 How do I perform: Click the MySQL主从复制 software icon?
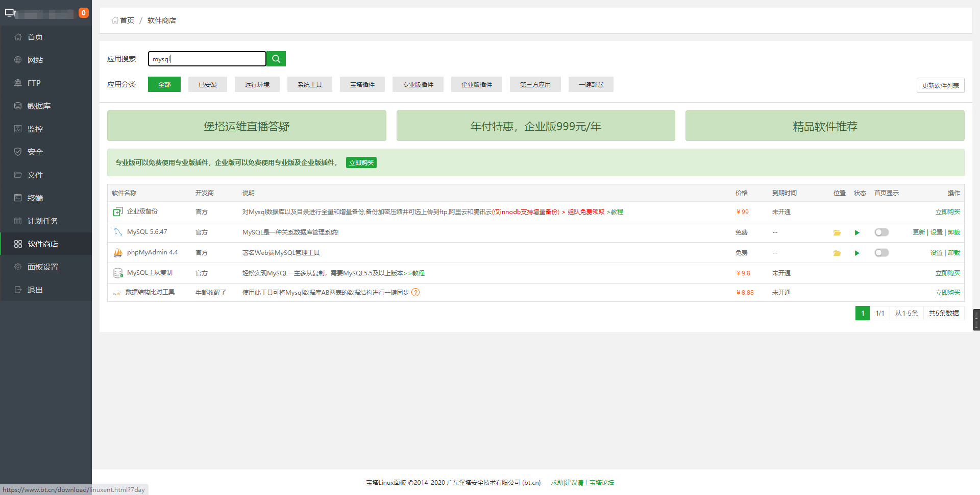tap(118, 273)
